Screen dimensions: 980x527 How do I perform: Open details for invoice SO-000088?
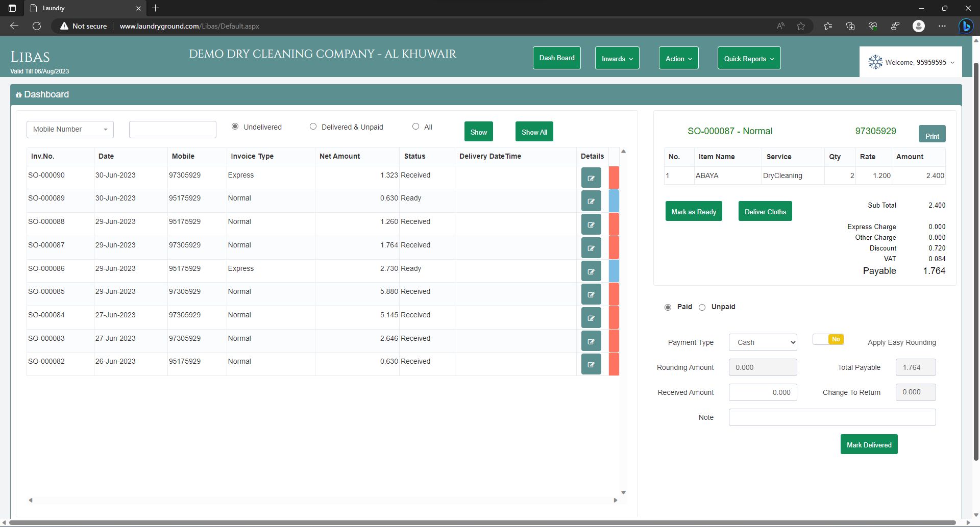pos(591,224)
